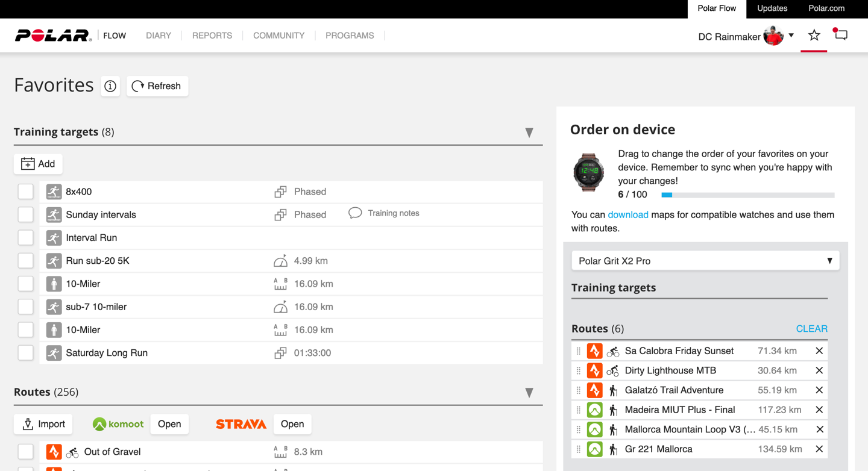Open the notifications speech bubble icon
The image size is (868, 471).
click(841, 35)
